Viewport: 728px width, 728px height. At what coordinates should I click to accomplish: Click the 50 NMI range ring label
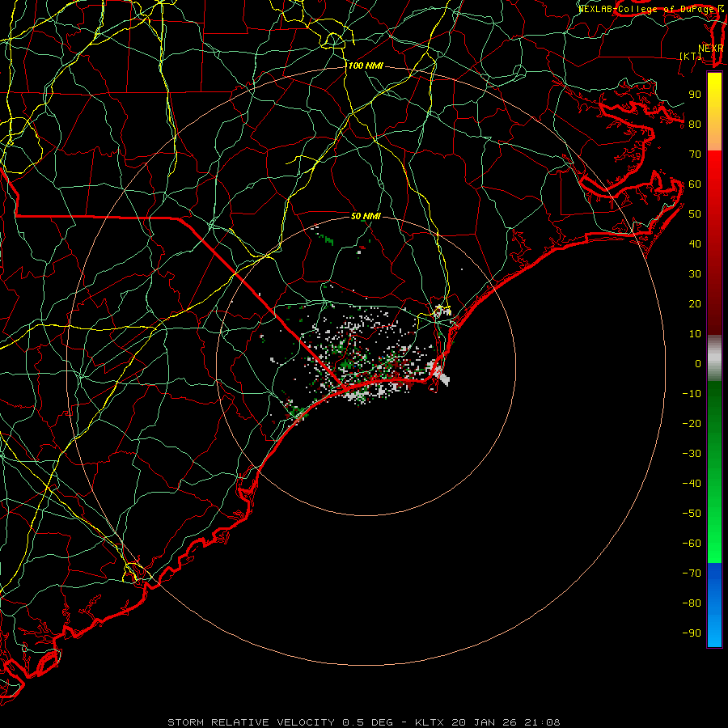tap(366, 216)
